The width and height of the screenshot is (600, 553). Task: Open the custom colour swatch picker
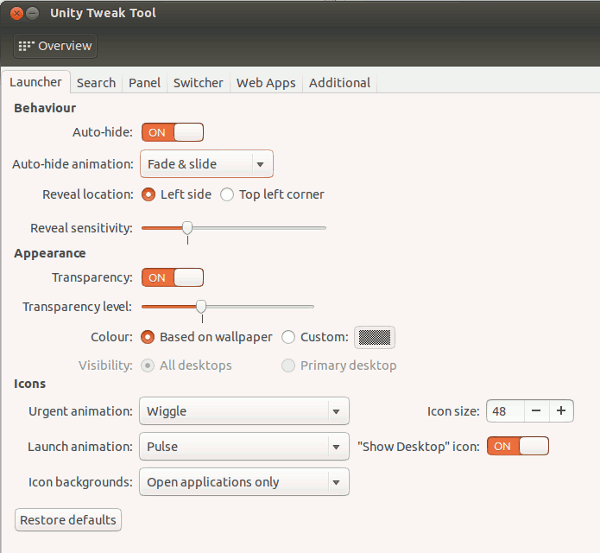[x=375, y=338]
